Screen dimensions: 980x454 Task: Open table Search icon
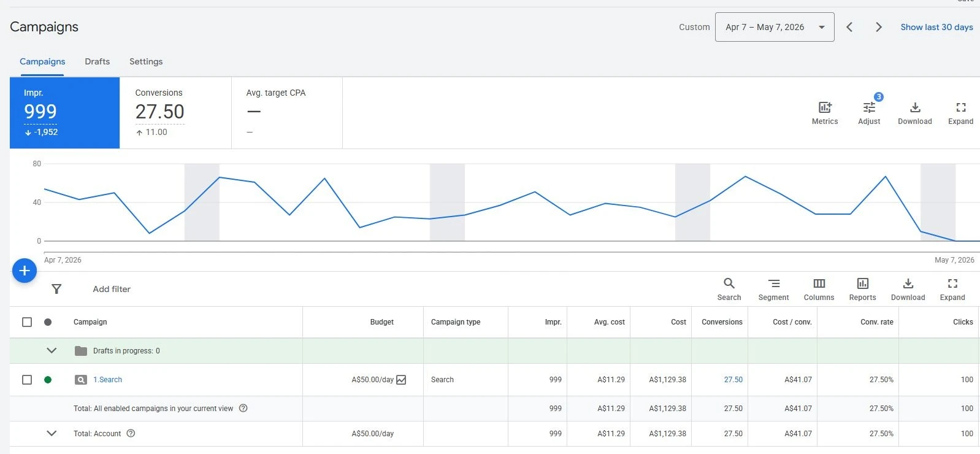point(729,283)
